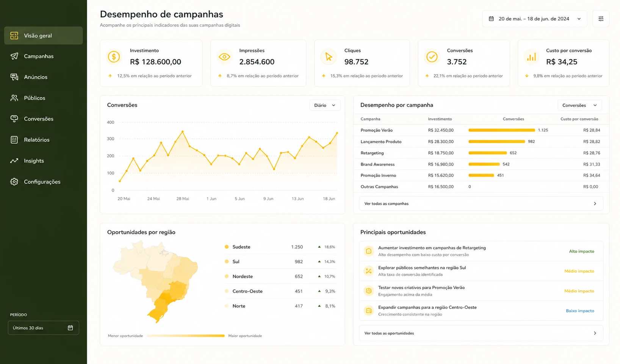Click calendar icon in Últimos 30 dias field
The image size is (620, 364).
[x=70, y=328]
